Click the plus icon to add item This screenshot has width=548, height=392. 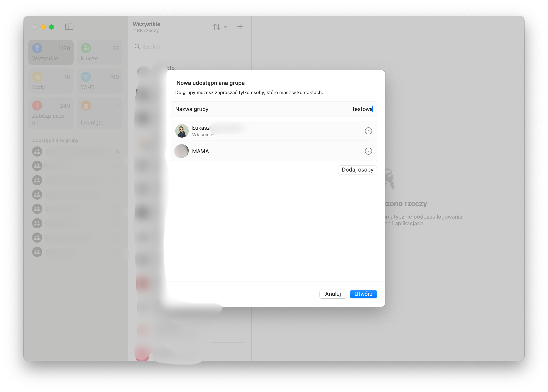(x=240, y=27)
